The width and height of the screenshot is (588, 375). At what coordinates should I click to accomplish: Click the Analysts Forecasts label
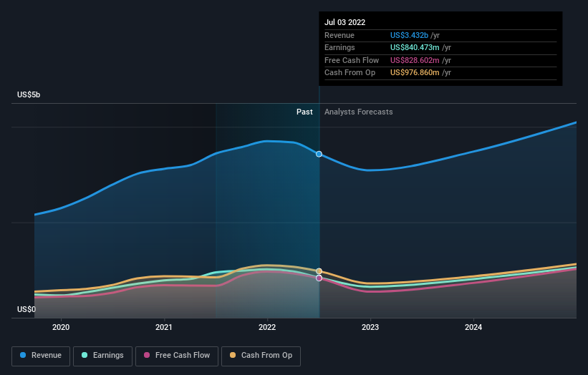click(x=359, y=112)
